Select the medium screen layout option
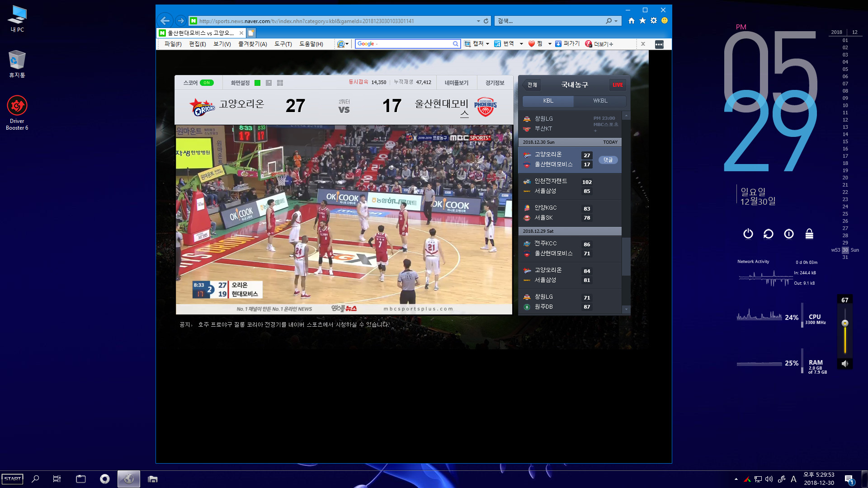Screen dimensions: 868x488 pyautogui.click(x=269, y=83)
